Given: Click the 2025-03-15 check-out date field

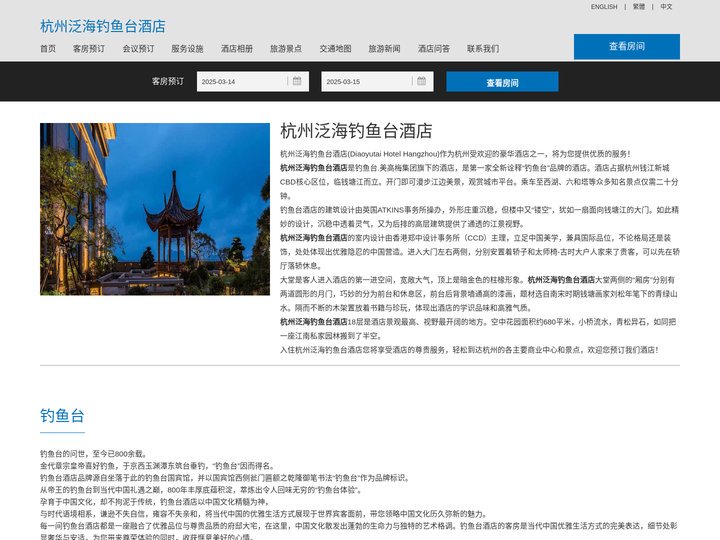Looking at the screenshot, I should tap(377, 82).
